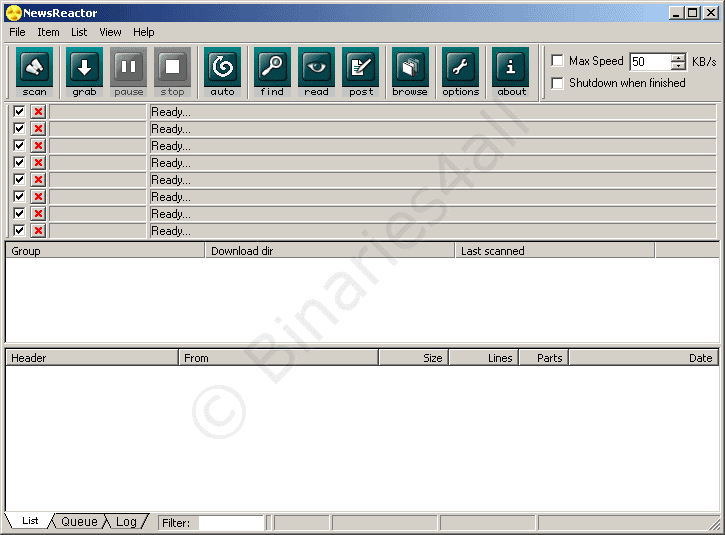
Task: Click first row Ready... status text
Action: (171, 112)
